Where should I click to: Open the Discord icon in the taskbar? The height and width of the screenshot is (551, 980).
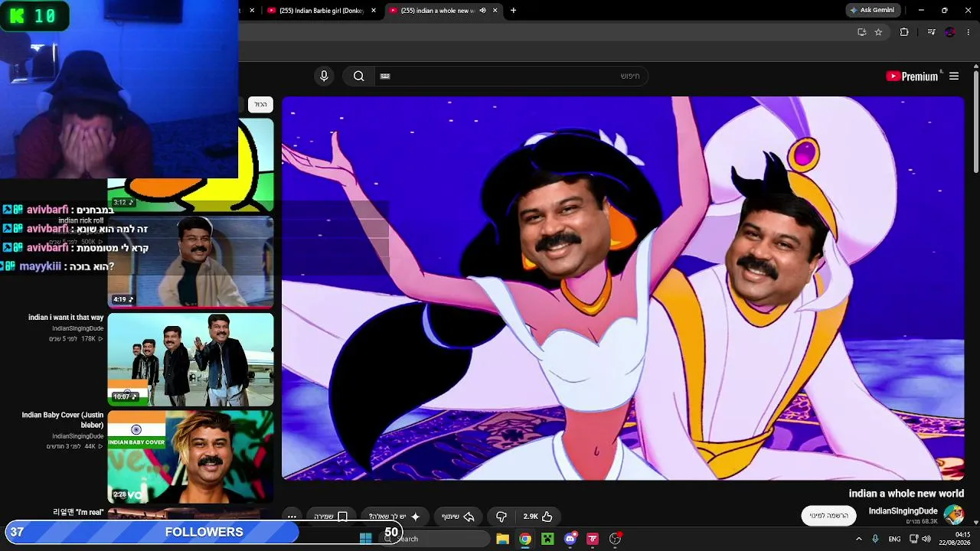pyautogui.click(x=570, y=539)
